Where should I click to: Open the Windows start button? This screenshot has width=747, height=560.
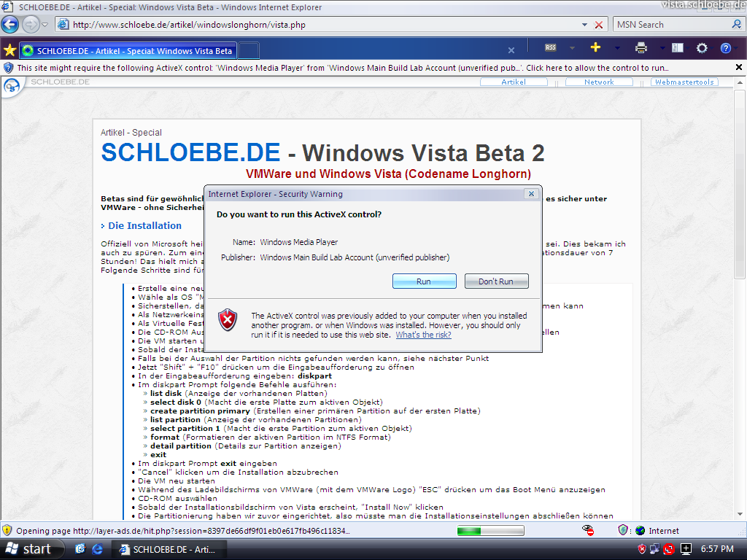31,550
